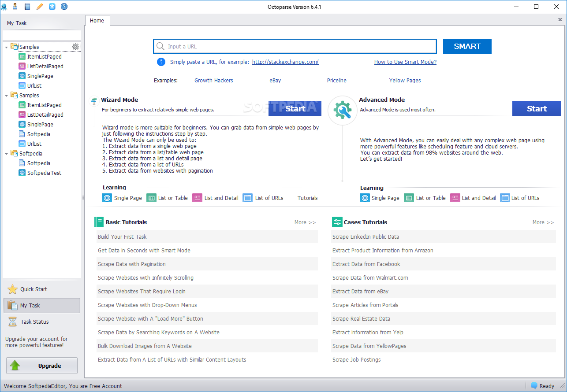
Task: Collapse the second Samples group arrow
Action: coord(6,96)
